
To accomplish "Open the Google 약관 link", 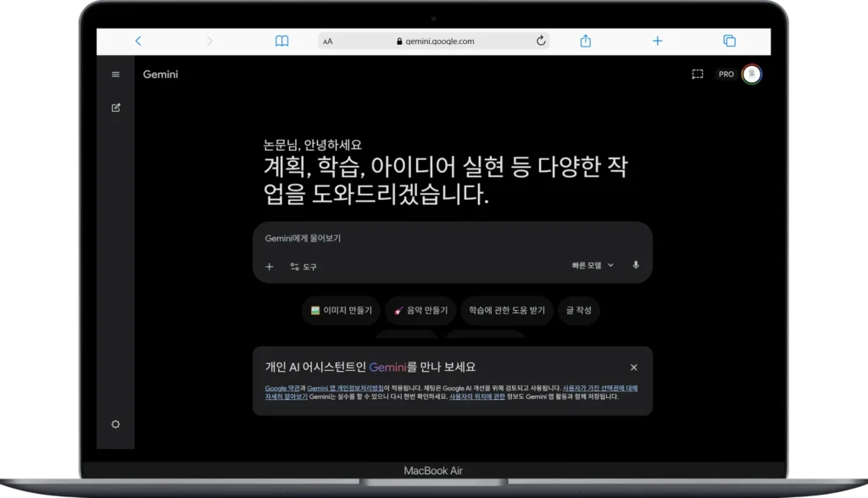I will click(282, 389).
